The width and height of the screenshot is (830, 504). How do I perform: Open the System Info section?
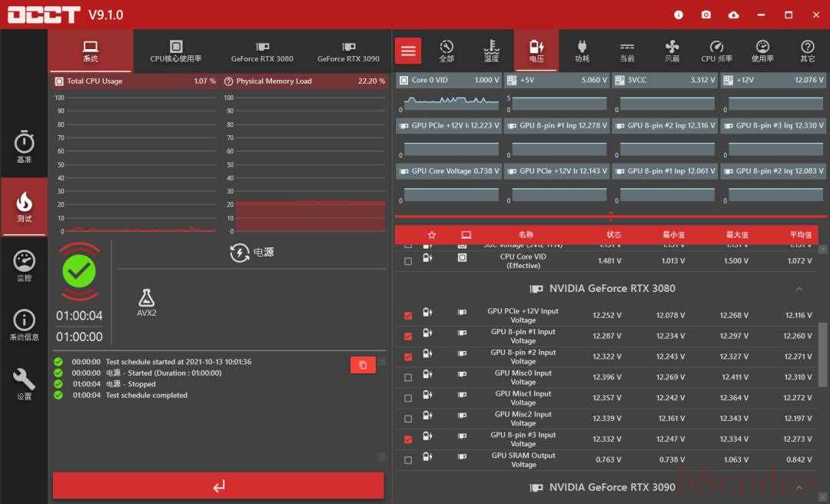pos(24,325)
